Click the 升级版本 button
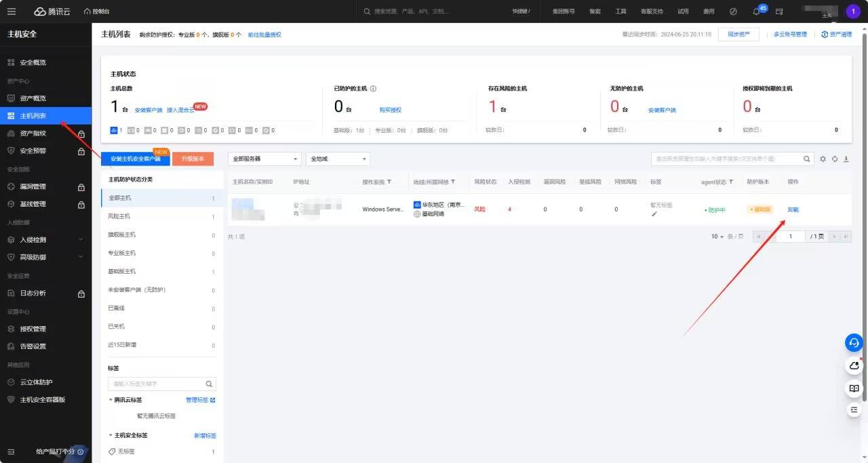868x463 pixels. coord(193,159)
